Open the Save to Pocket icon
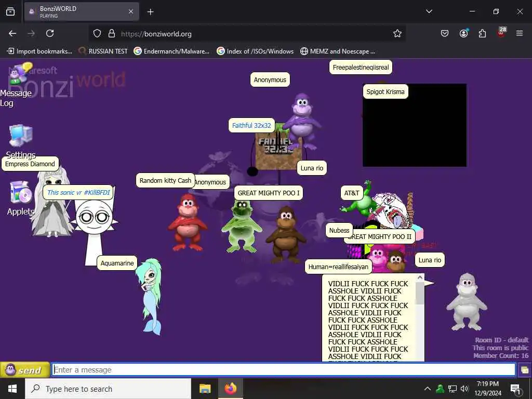This screenshot has height=399, width=532. tap(445, 33)
